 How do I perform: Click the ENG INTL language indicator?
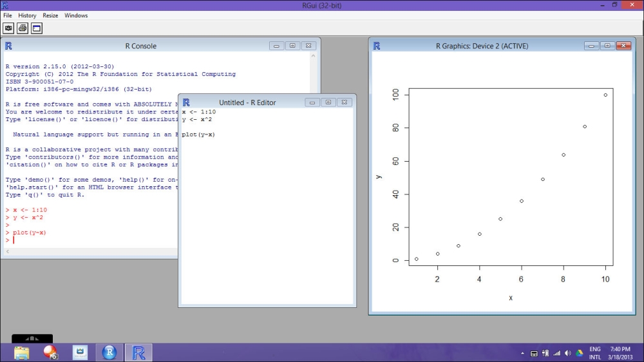[x=594, y=353]
